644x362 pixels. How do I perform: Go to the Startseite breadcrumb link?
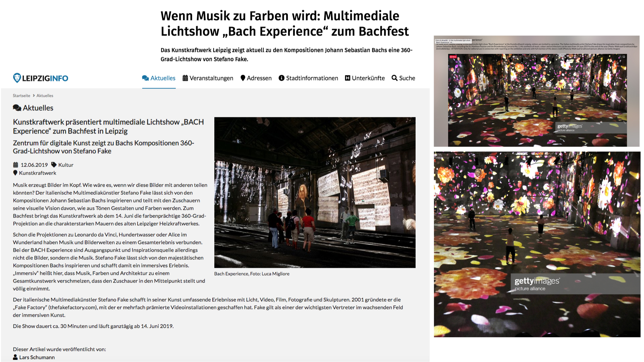21,96
